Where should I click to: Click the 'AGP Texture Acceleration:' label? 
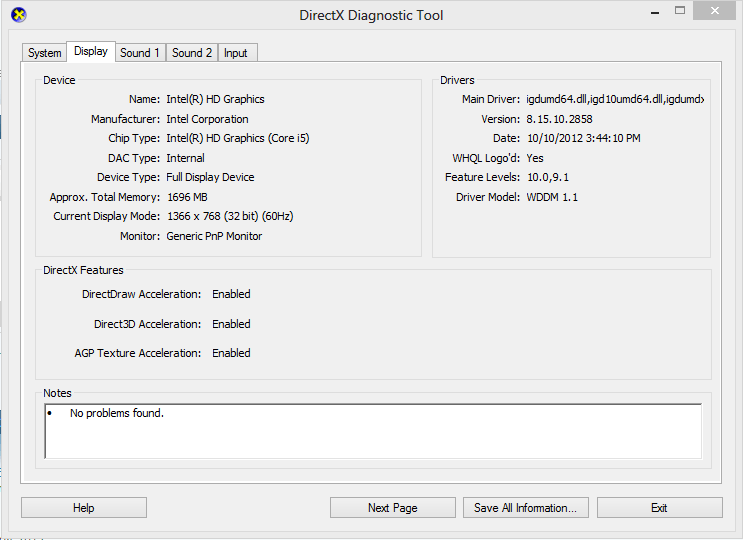coord(137,353)
